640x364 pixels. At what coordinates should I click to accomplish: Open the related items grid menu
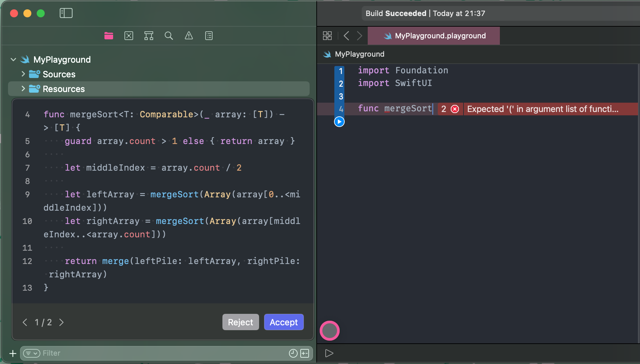pyautogui.click(x=327, y=36)
